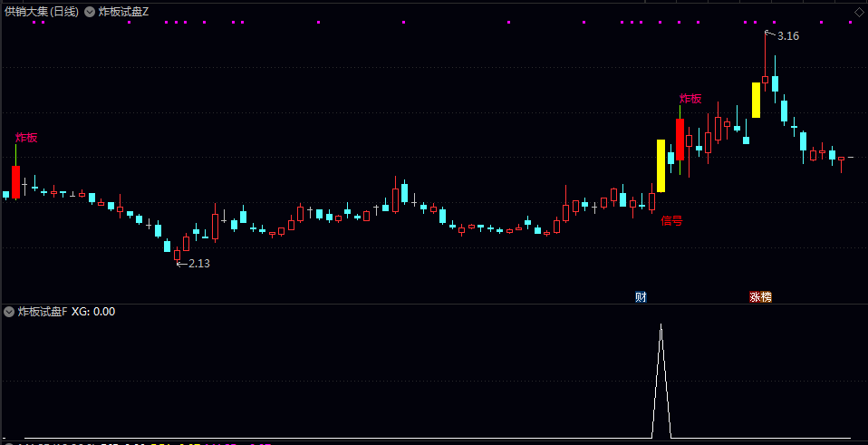Click the stock title 供销大集(日线)
The height and width of the screenshot is (445, 868).
(x=42, y=12)
